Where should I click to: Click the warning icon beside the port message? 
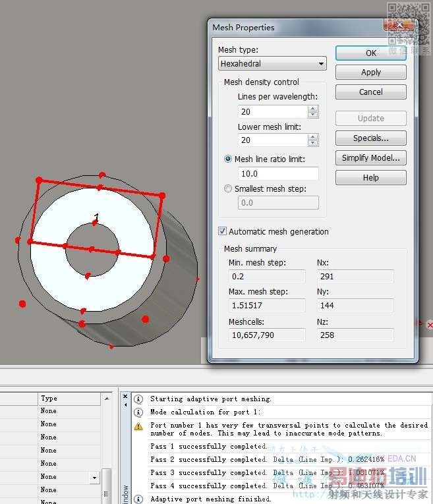point(138,426)
